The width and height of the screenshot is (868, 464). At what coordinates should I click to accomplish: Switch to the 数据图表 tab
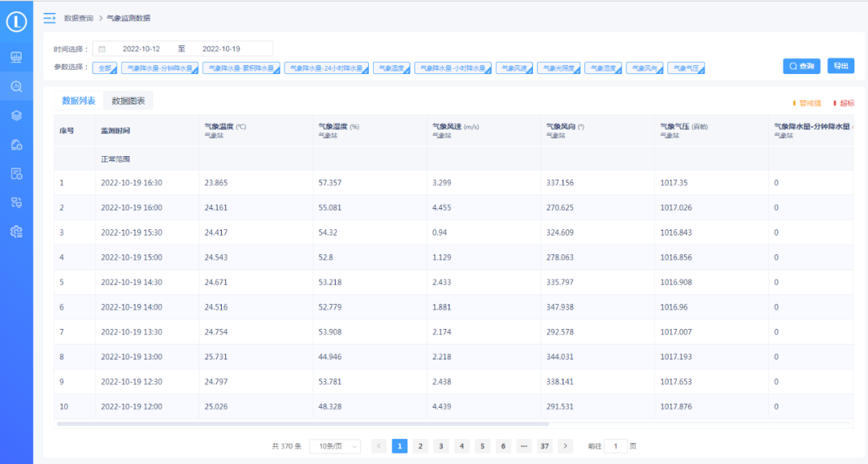coord(129,101)
